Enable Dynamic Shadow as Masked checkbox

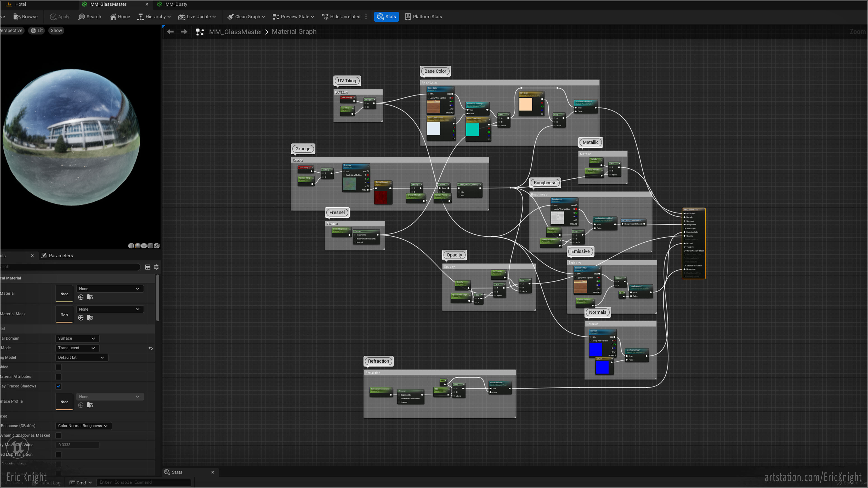[59, 435]
